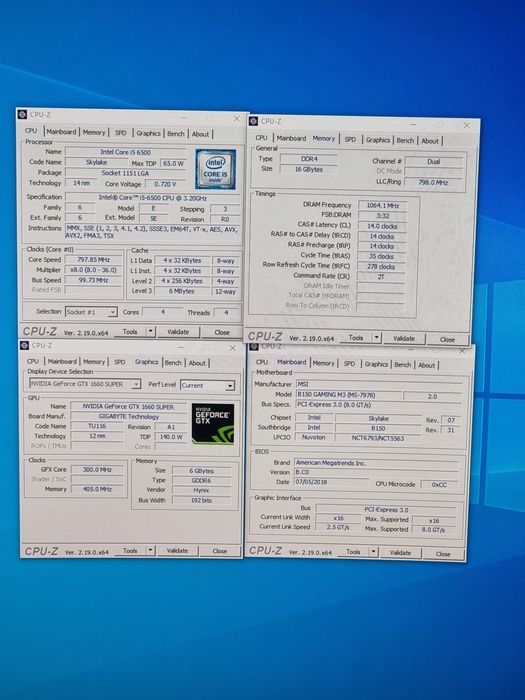Expand the Socket #1 selection dropdown

112,312
